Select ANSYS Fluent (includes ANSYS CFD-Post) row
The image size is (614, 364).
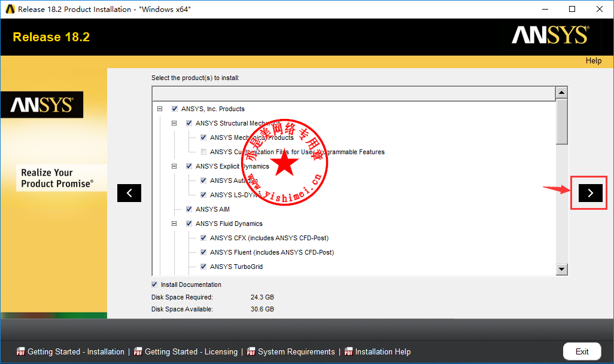point(272,252)
